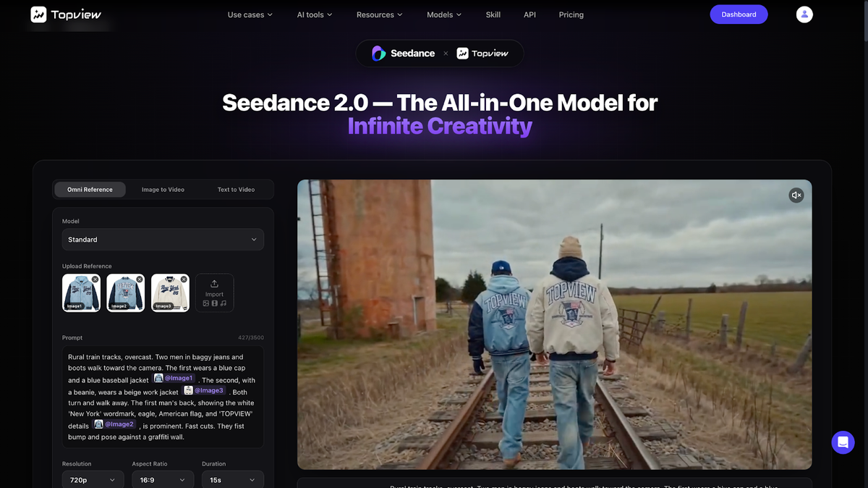Mute the video preview audio icon
868x488 pixels.
click(x=796, y=195)
